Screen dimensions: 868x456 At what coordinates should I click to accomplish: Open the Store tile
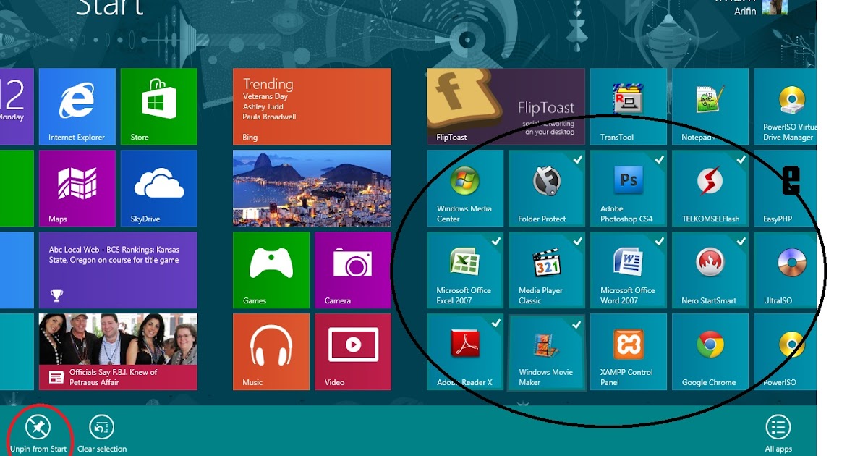coord(158,106)
